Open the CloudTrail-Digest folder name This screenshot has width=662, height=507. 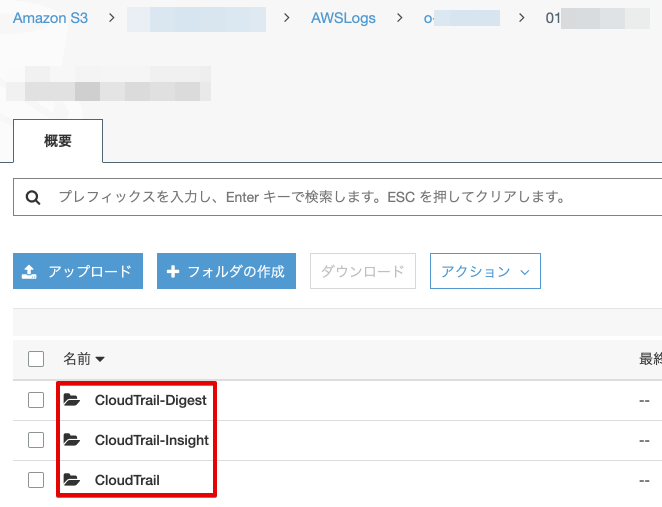[x=151, y=400]
